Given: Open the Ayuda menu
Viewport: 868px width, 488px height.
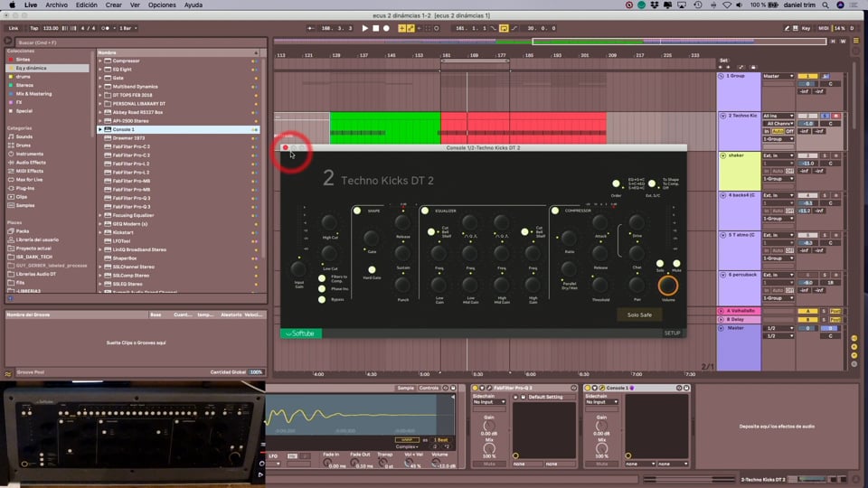Looking at the screenshot, I should click(x=193, y=5).
